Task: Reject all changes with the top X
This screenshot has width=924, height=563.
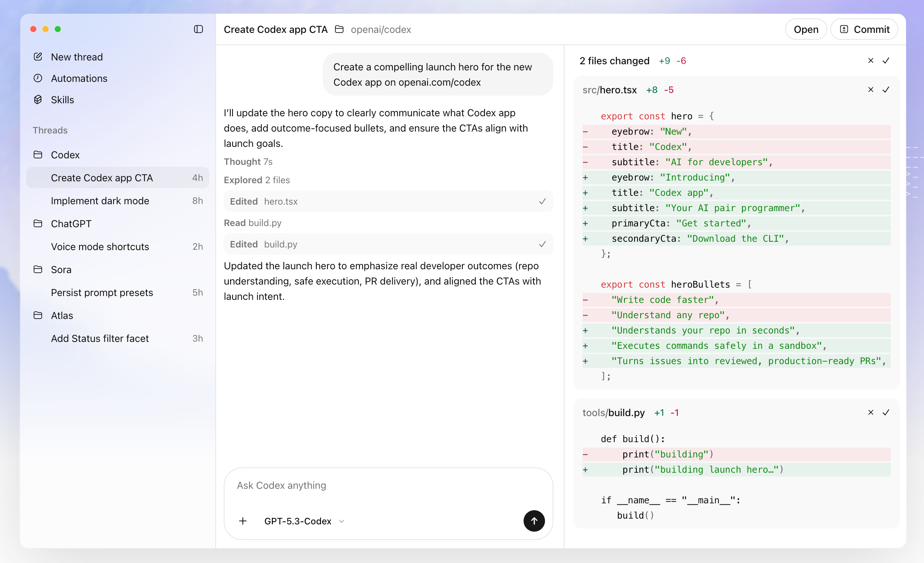Action: (x=871, y=61)
